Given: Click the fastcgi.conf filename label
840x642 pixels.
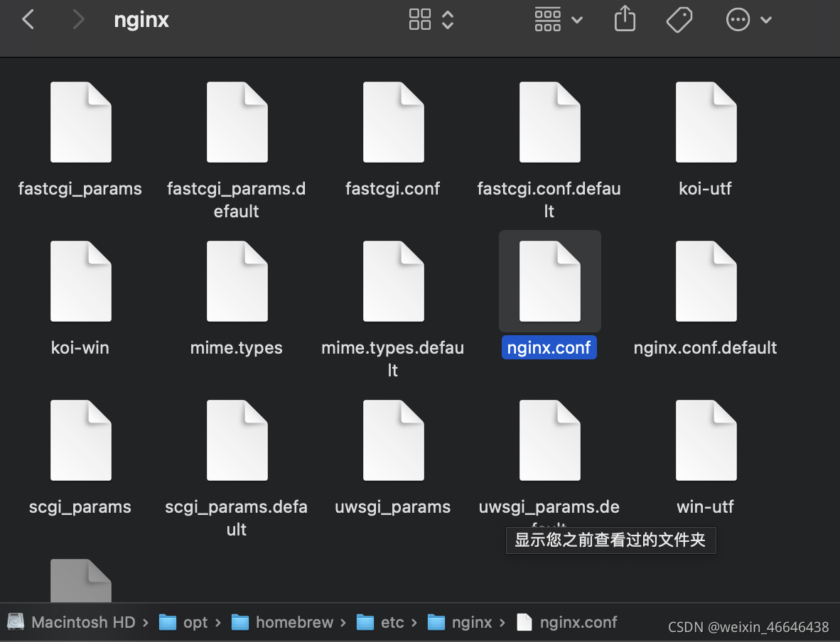Looking at the screenshot, I should [x=393, y=189].
